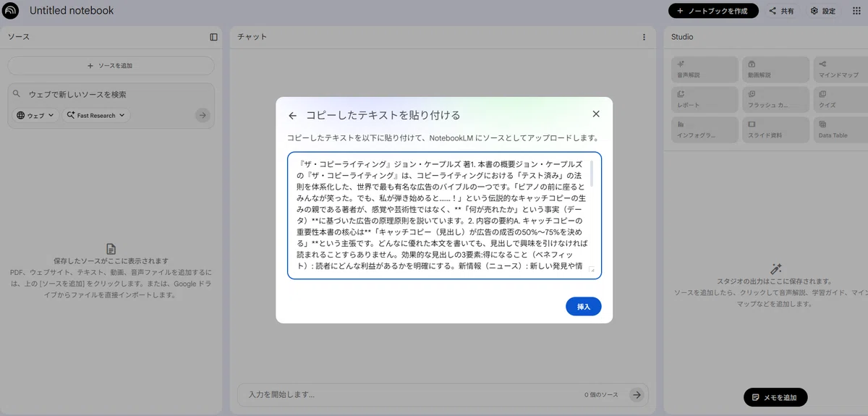Go back using the dialog back arrow

(x=292, y=115)
